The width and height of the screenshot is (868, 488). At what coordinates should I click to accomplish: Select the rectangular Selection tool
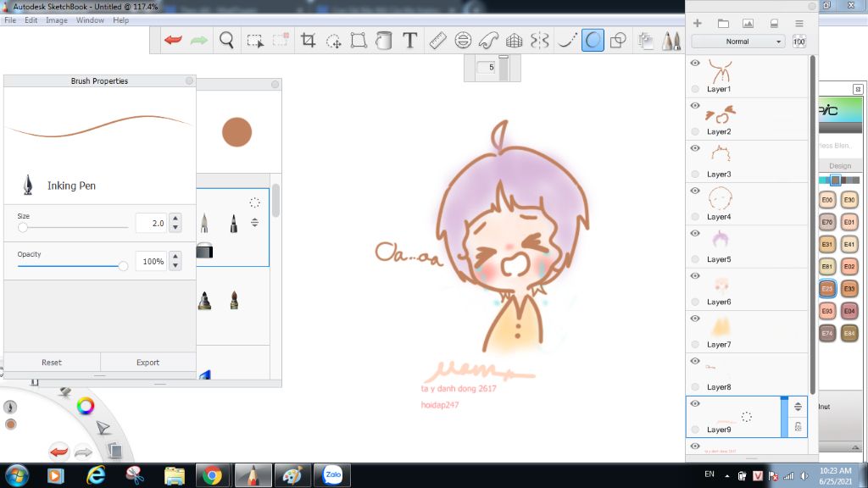[x=255, y=41]
